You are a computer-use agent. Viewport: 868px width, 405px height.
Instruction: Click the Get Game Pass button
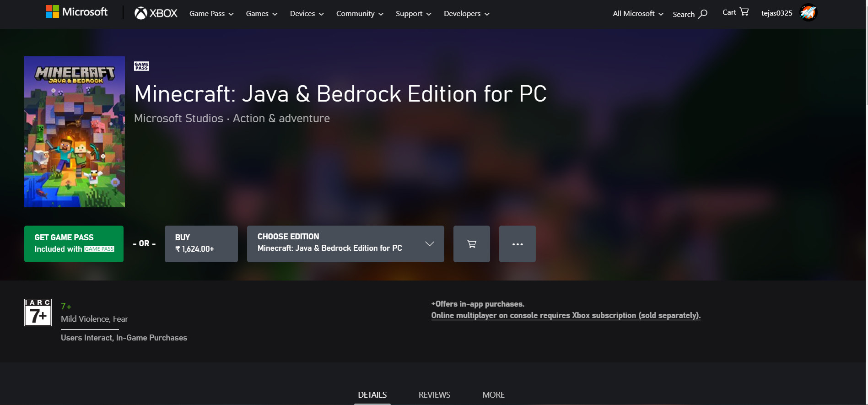[x=74, y=244]
